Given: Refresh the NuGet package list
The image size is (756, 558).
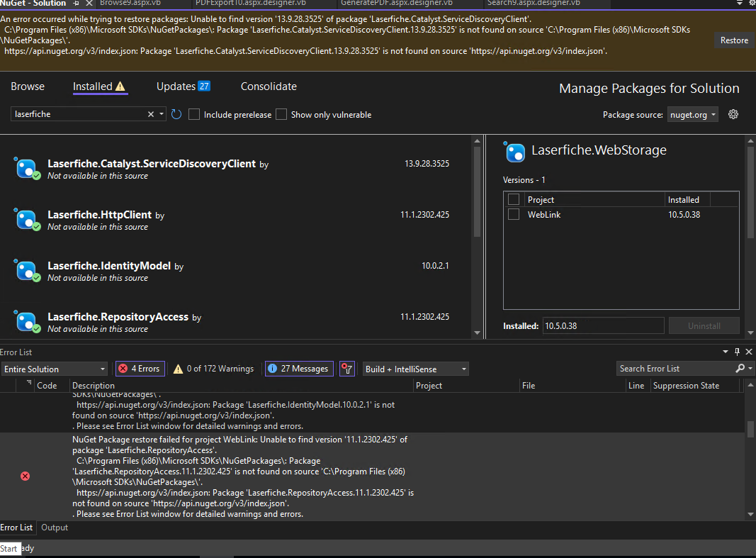Looking at the screenshot, I should (x=176, y=114).
